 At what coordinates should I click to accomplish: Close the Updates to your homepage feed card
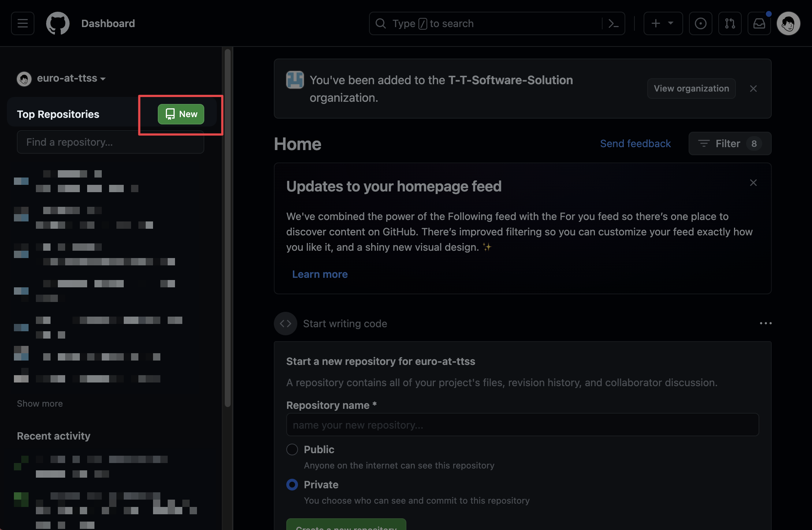pos(753,183)
